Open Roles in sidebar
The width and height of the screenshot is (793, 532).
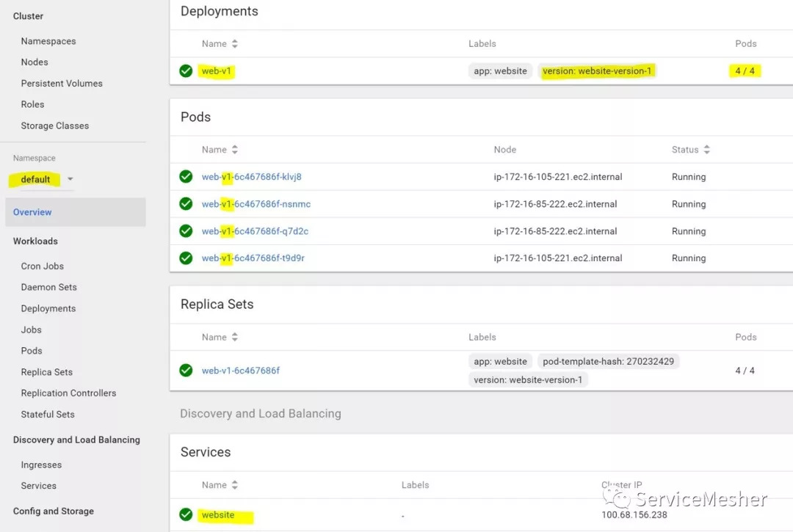click(x=32, y=105)
